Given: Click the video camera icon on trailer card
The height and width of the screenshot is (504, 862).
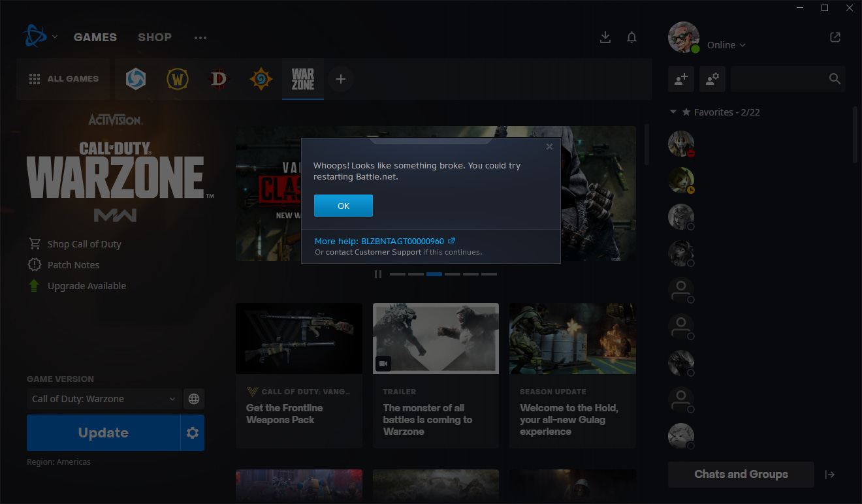Looking at the screenshot, I should coord(383,363).
